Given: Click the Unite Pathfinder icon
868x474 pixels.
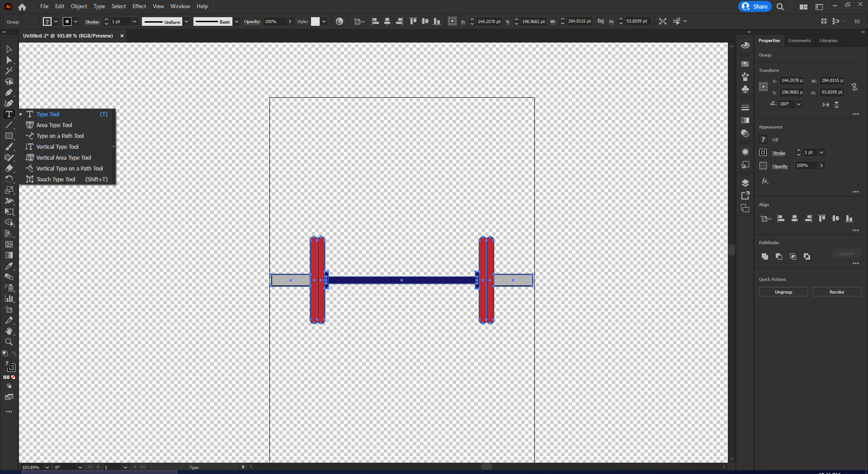Looking at the screenshot, I should (x=764, y=256).
